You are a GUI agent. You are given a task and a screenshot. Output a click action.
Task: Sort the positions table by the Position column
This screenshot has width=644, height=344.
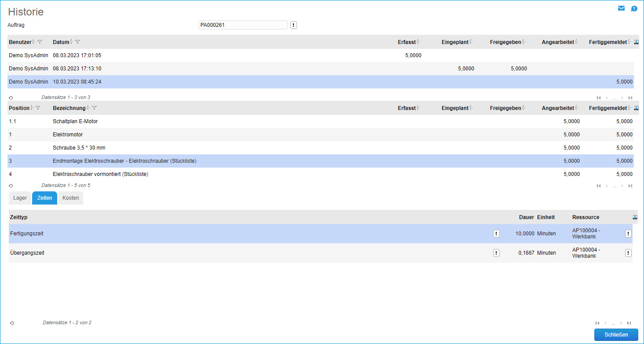19,108
